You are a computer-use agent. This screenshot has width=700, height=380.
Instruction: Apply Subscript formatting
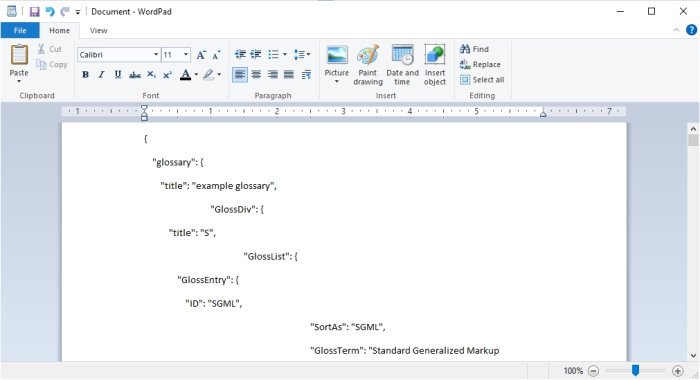tap(151, 75)
